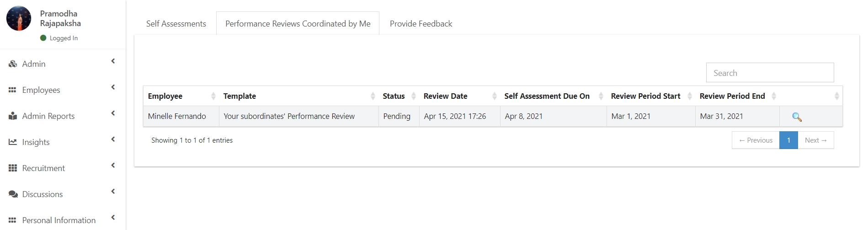This screenshot has height=230, width=868.
Task: Expand the Employees menu chevron
Action: pyautogui.click(x=113, y=87)
